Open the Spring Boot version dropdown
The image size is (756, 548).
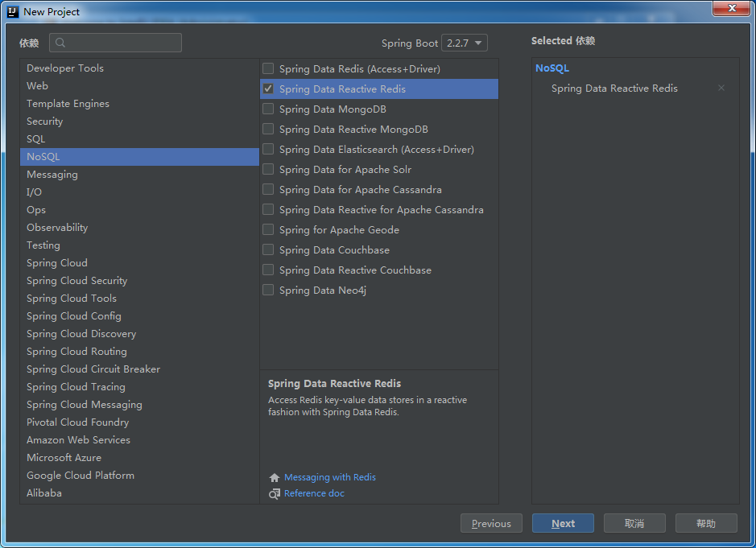pos(465,43)
